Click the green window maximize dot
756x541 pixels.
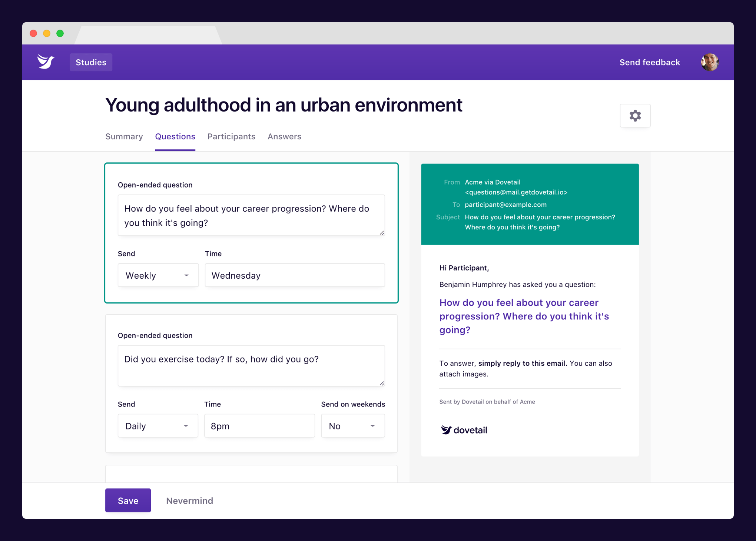pyautogui.click(x=60, y=33)
